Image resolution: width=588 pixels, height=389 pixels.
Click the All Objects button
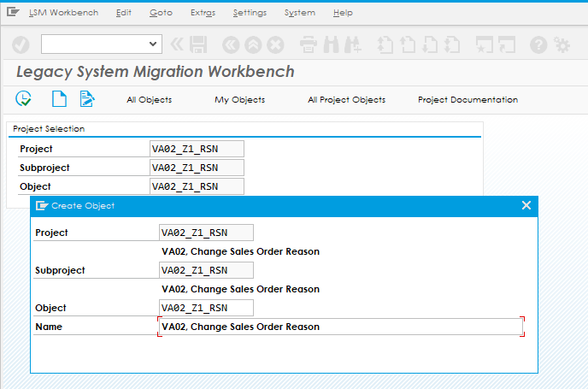(x=149, y=100)
